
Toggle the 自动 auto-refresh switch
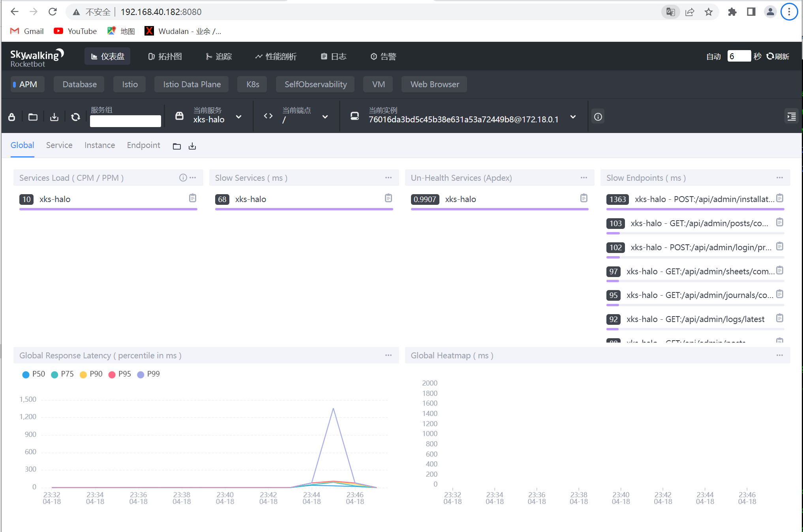tap(713, 56)
